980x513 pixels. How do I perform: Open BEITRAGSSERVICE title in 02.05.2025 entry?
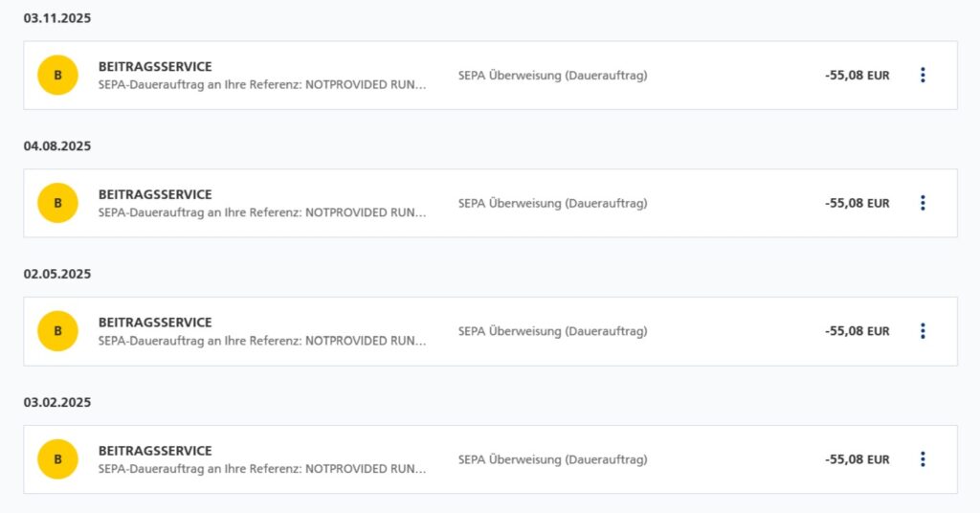(155, 323)
